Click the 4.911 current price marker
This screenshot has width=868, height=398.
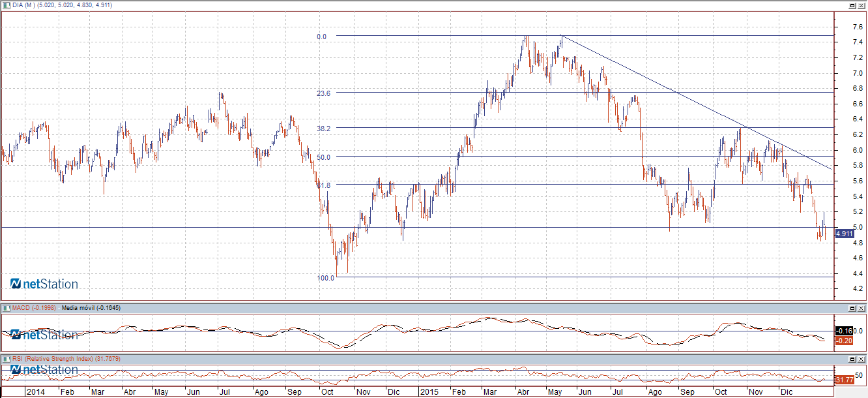click(844, 234)
